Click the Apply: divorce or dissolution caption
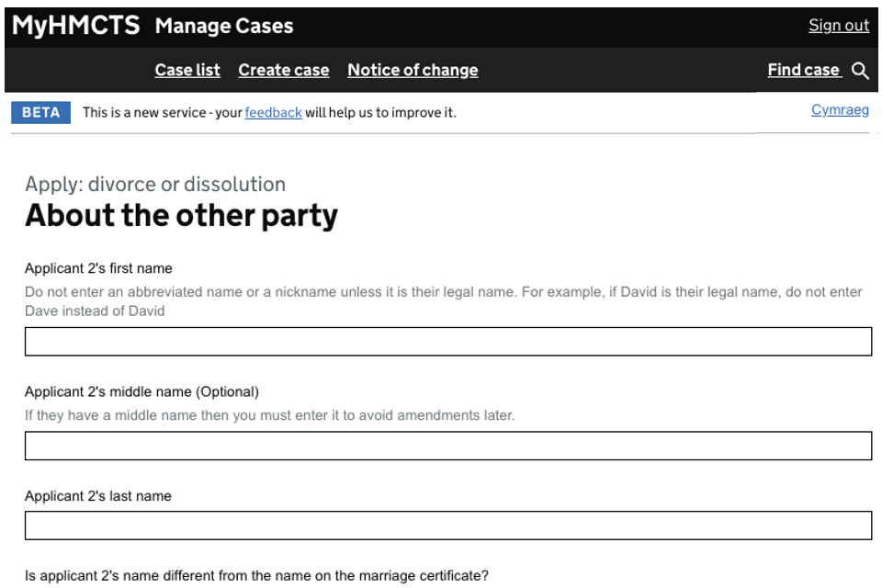Screen dimensions: 882x588 (x=155, y=184)
